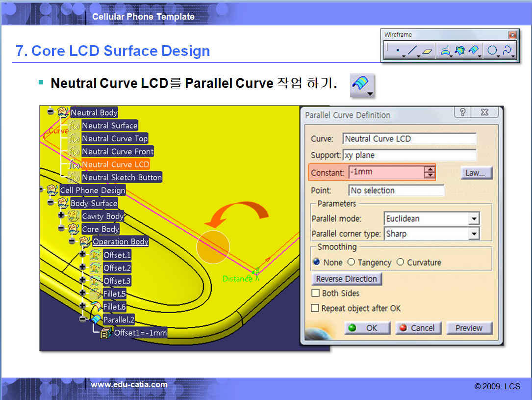This screenshot has height=400, width=532.
Task: Check Repeat object after OK
Action: point(315,309)
